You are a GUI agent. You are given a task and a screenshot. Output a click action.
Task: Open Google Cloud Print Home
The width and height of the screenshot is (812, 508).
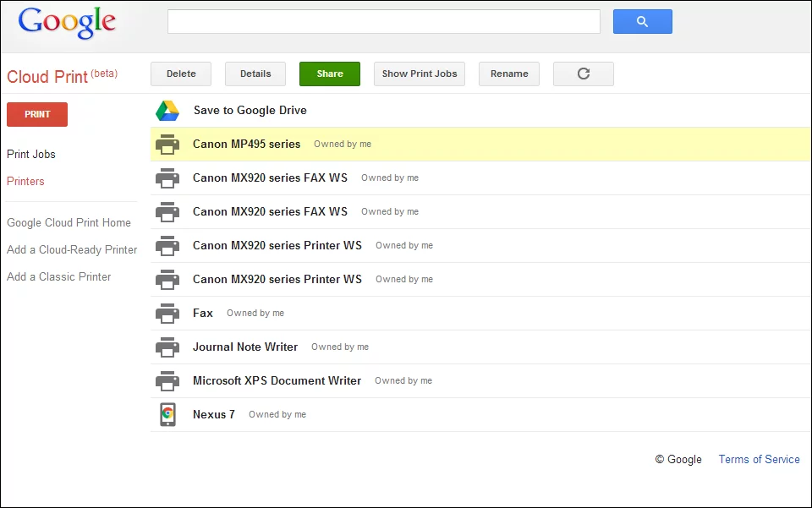(x=69, y=222)
